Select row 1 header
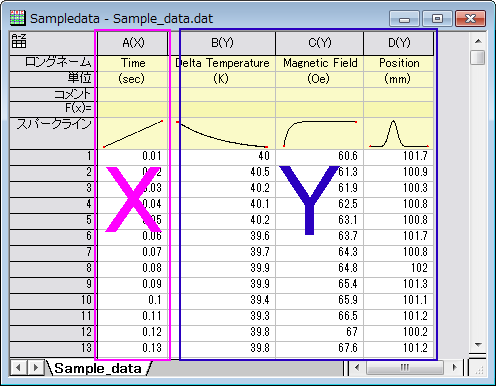Screen dimensions: 496x386 [x=52, y=156]
